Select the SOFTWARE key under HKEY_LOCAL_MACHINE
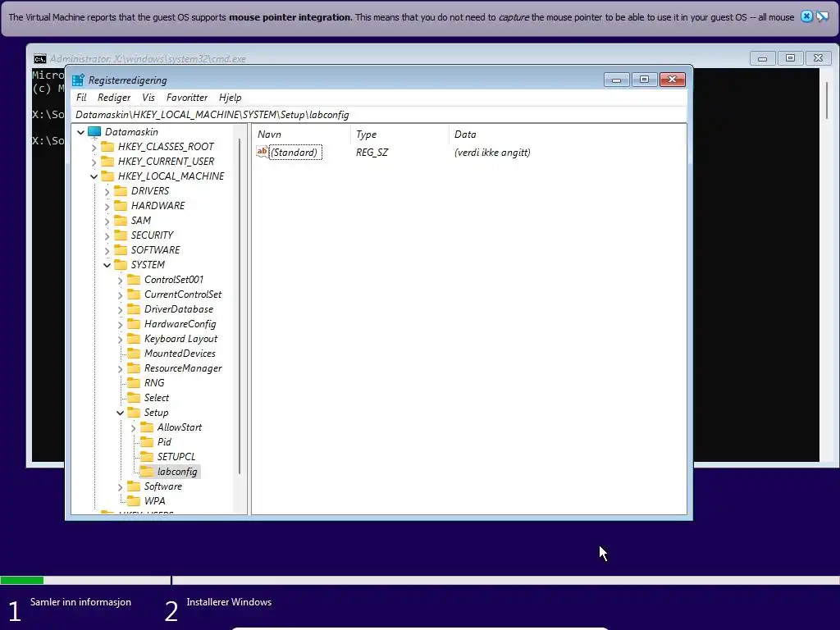840x630 pixels. coord(155,250)
